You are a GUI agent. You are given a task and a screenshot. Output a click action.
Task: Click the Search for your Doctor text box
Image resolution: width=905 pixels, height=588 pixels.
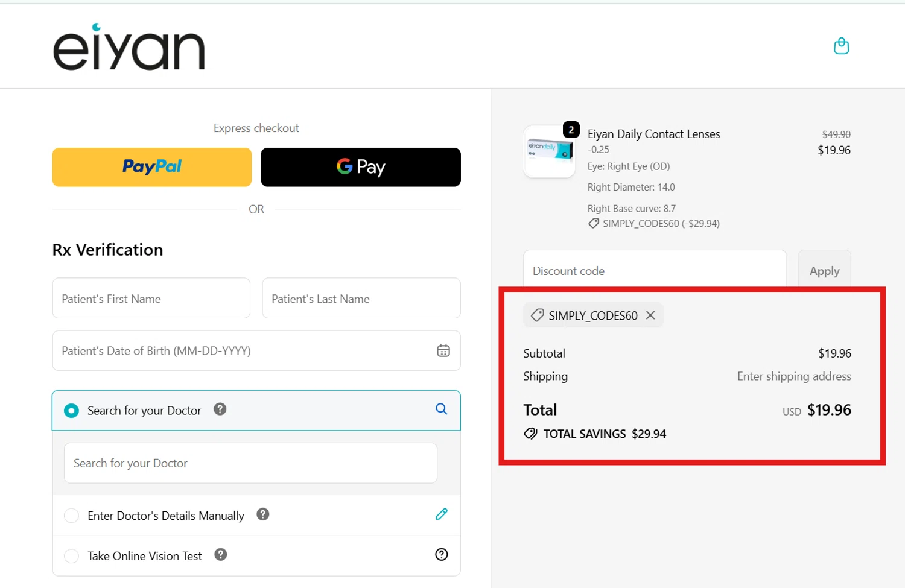(250, 463)
